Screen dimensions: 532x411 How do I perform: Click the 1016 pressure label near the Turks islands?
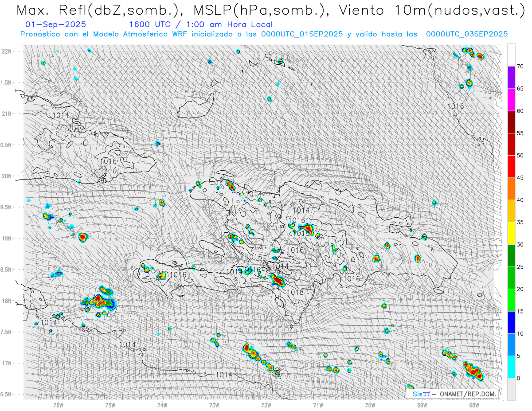[x=455, y=106]
